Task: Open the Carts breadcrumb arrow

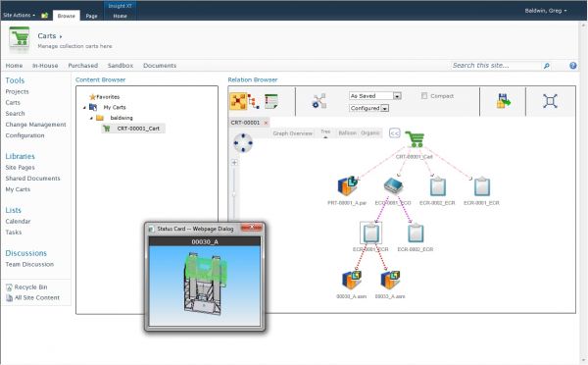Action: (x=61, y=36)
